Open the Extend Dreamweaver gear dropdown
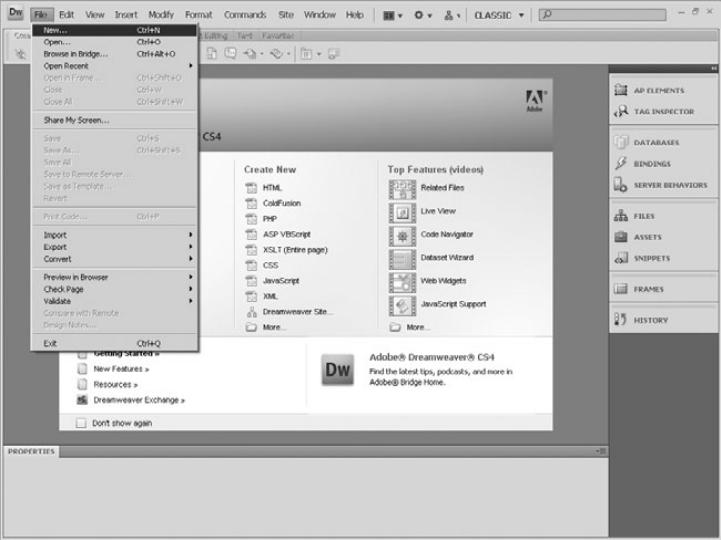721x540 pixels. pyautogui.click(x=423, y=15)
